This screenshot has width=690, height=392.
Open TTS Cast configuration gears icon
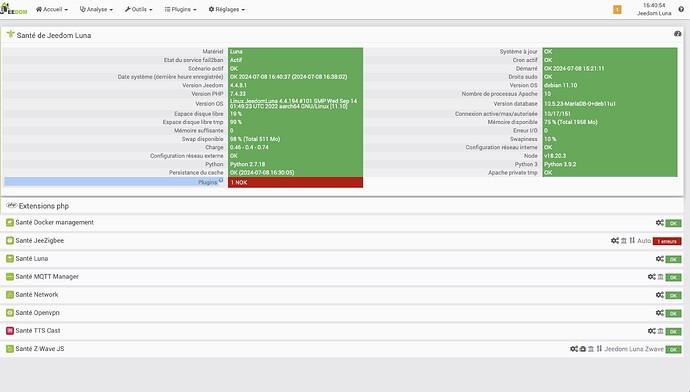(x=652, y=331)
